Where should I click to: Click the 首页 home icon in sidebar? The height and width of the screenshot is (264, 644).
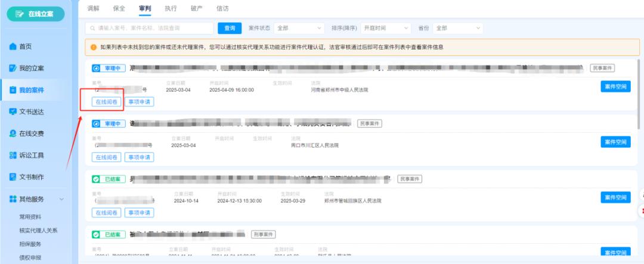pos(13,46)
